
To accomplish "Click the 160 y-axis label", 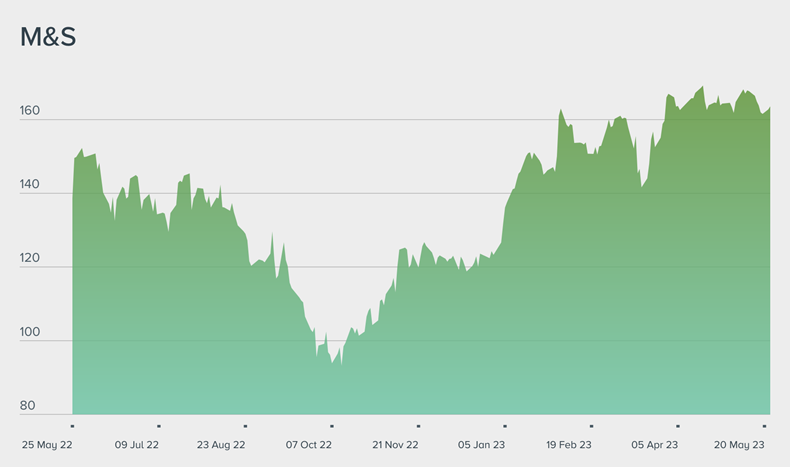I will click(x=30, y=111).
